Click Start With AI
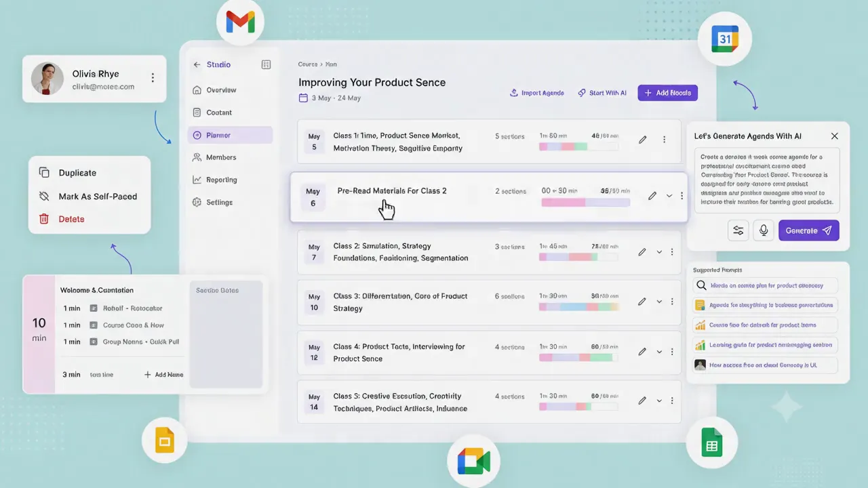The width and height of the screenshot is (868, 488). click(602, 93)
